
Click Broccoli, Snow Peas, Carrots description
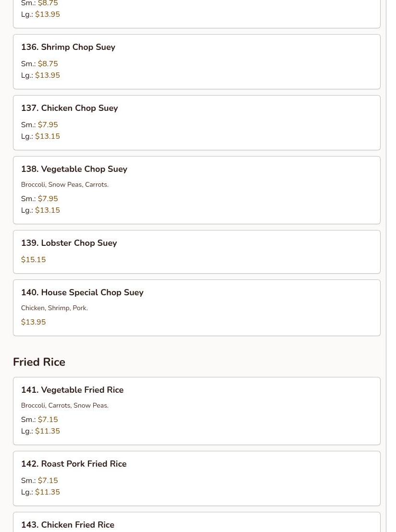coord(64,184)
